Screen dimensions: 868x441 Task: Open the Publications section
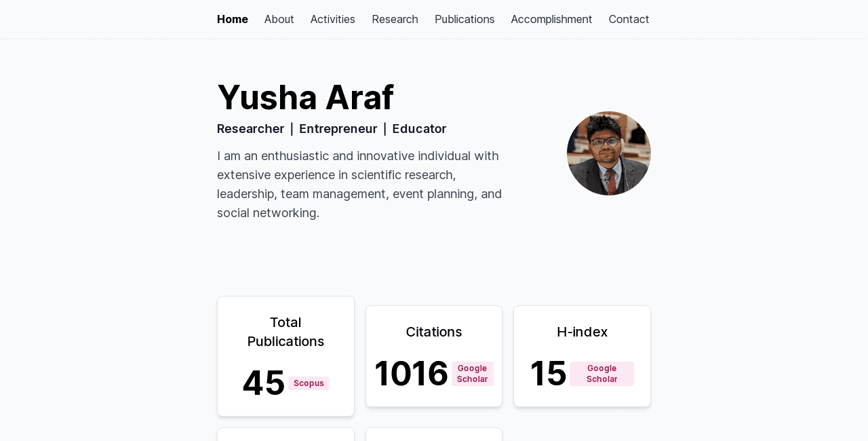click(x=465, y=18)
